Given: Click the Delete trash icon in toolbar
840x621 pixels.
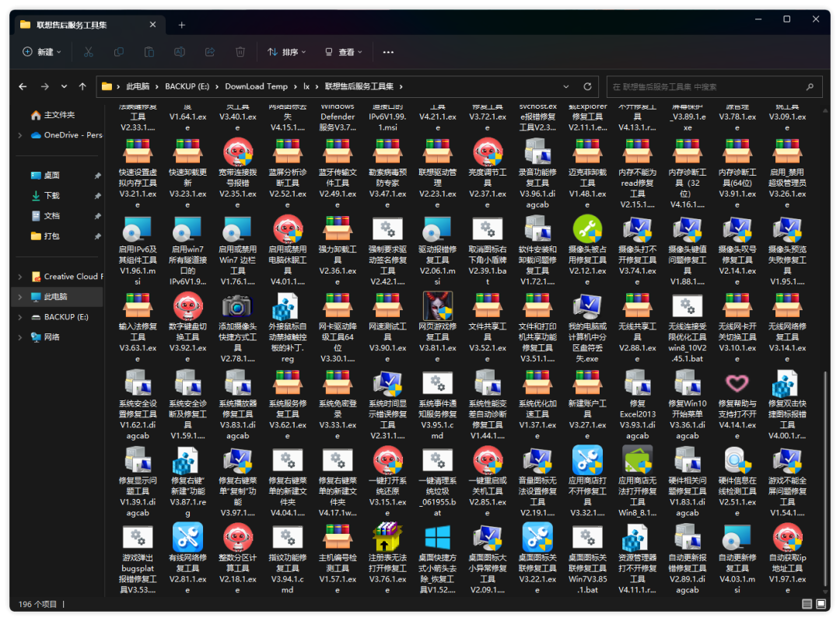Looking at the screenshot, I should (x=240, y=52).
